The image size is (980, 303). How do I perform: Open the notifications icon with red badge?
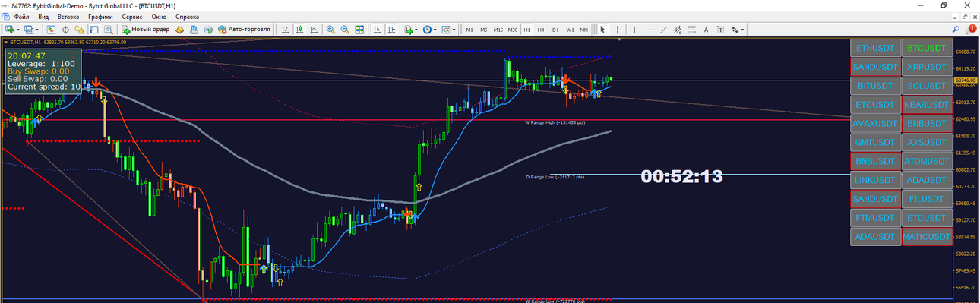point(970,29)
